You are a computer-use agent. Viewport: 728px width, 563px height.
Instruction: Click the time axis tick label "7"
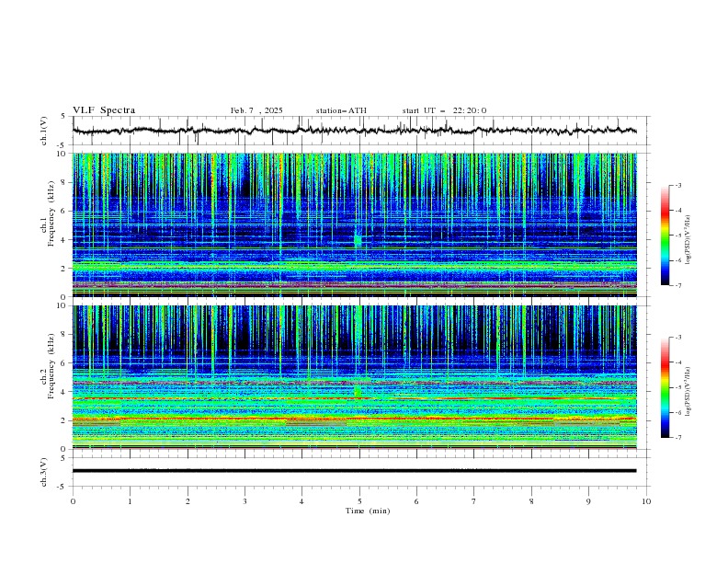[x=474, y=501]
